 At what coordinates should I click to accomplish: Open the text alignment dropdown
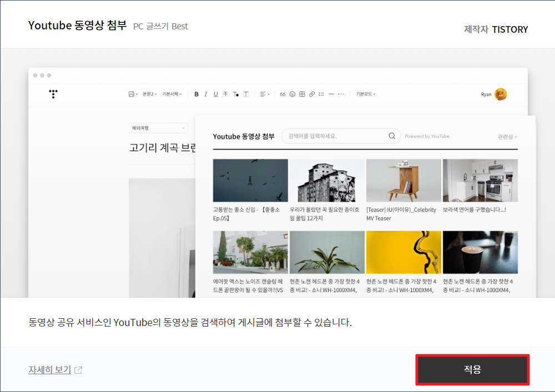point(265,94)
